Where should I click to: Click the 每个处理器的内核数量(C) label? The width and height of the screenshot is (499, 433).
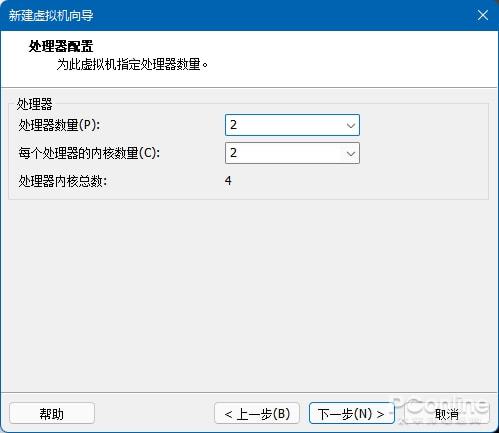pos(89,153)
